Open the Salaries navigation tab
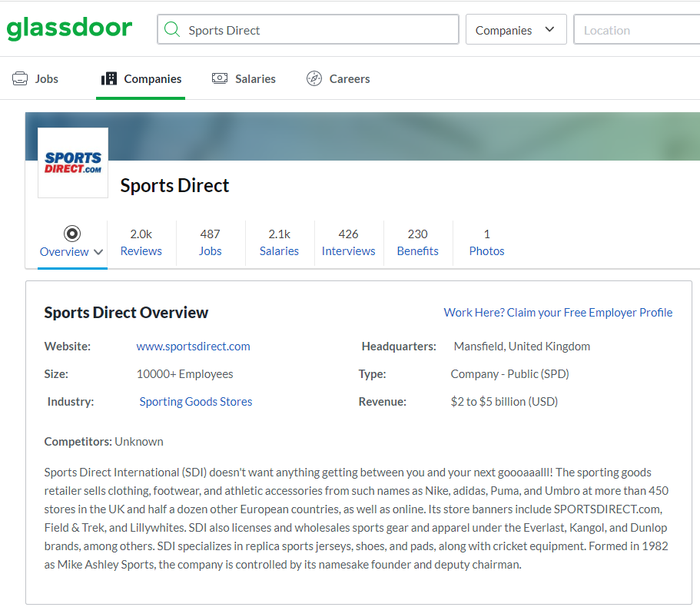 click(244, 79)
